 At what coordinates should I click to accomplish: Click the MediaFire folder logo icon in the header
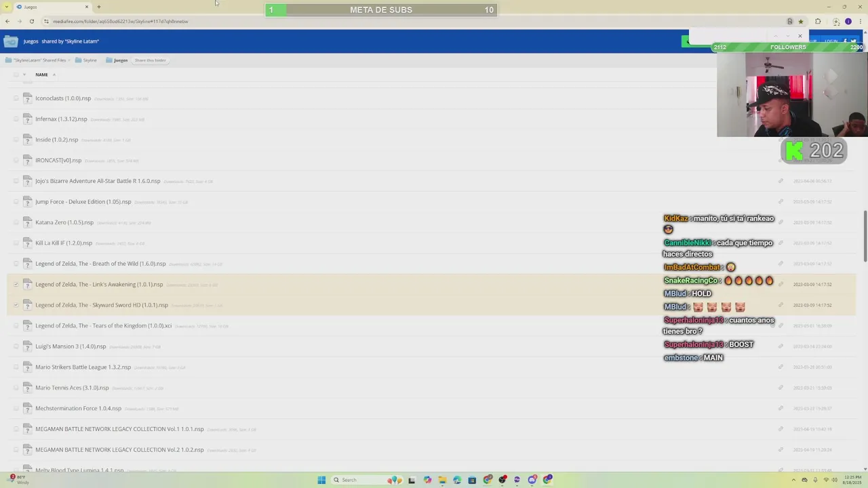pos(10,41)
